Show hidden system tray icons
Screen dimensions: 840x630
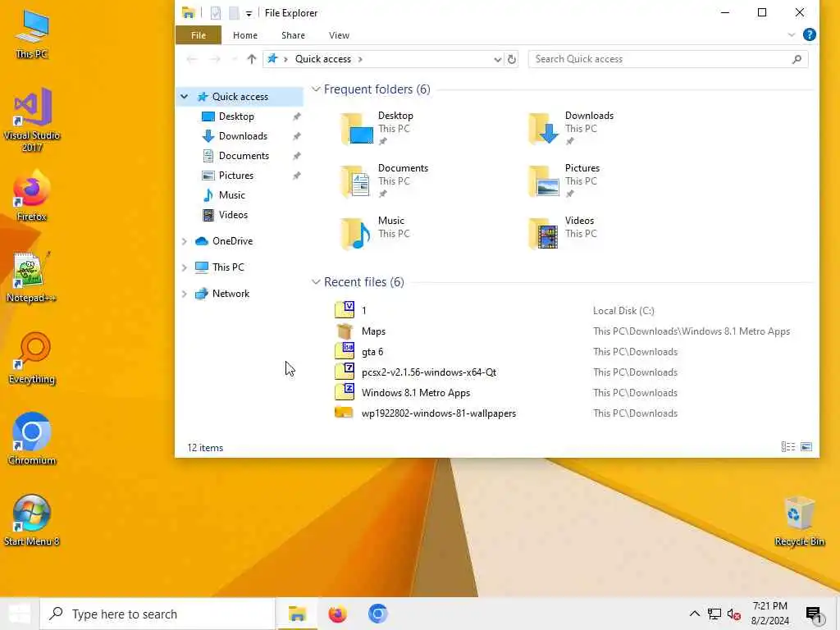(x=694, y=614)
